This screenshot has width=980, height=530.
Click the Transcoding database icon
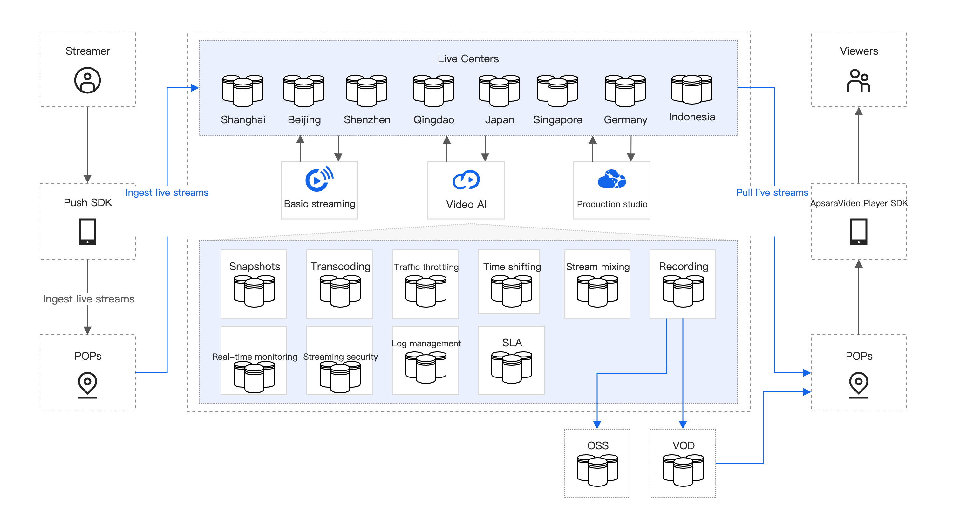[x=340, y=291]
